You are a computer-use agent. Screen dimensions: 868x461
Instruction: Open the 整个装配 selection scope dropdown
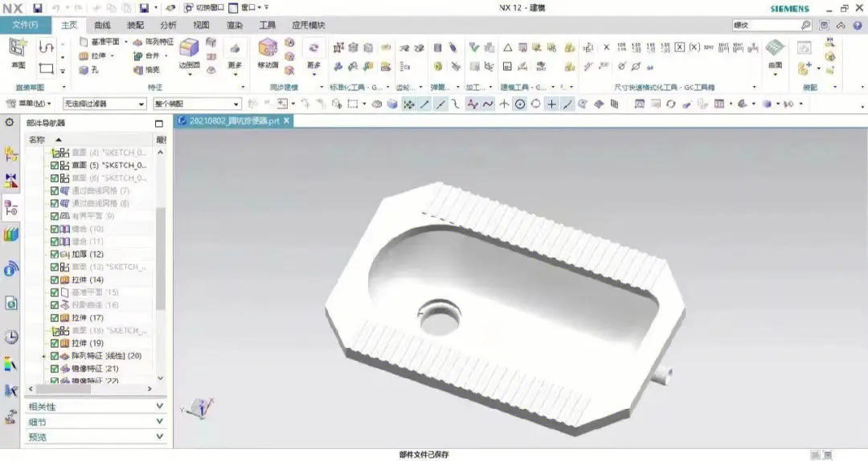[x=197, y=104]
